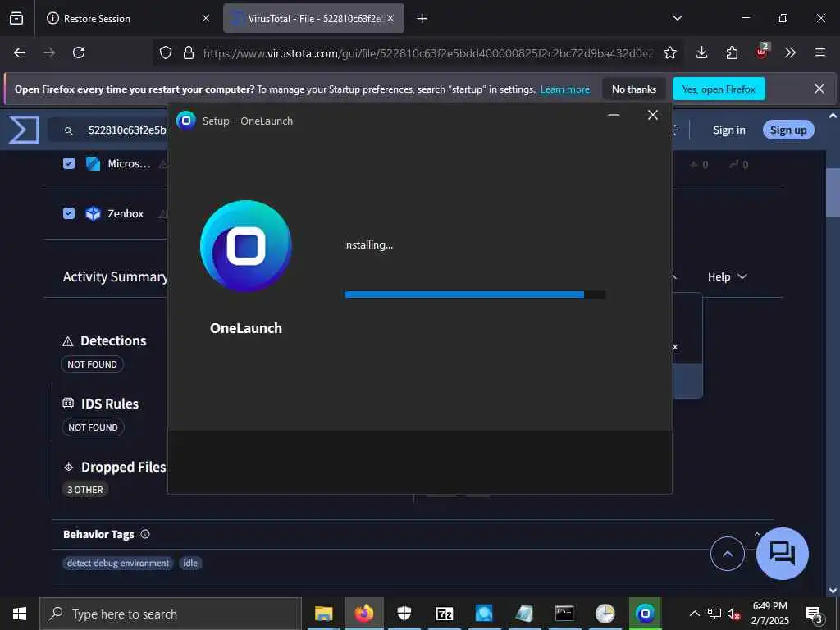This screenshot has height=630, width=840.
Task: Click the page vertical scrollbar thumb
Action: tap(833, 193)
